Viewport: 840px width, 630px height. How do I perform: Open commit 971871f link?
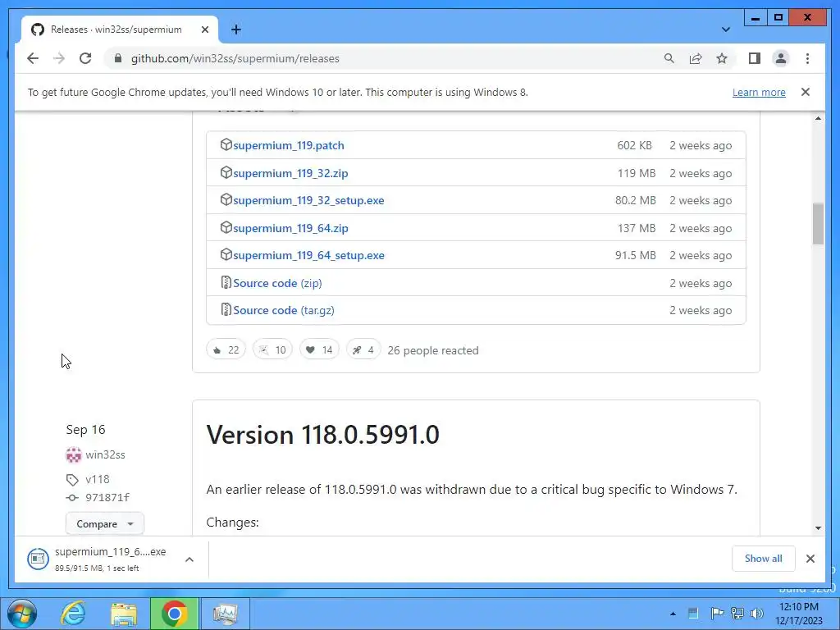(107, 498)
